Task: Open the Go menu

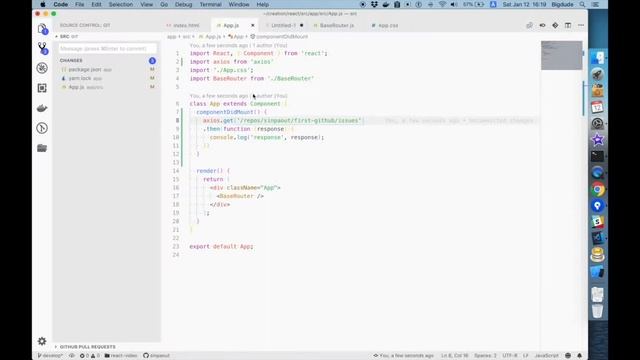Action: [164, 4]
